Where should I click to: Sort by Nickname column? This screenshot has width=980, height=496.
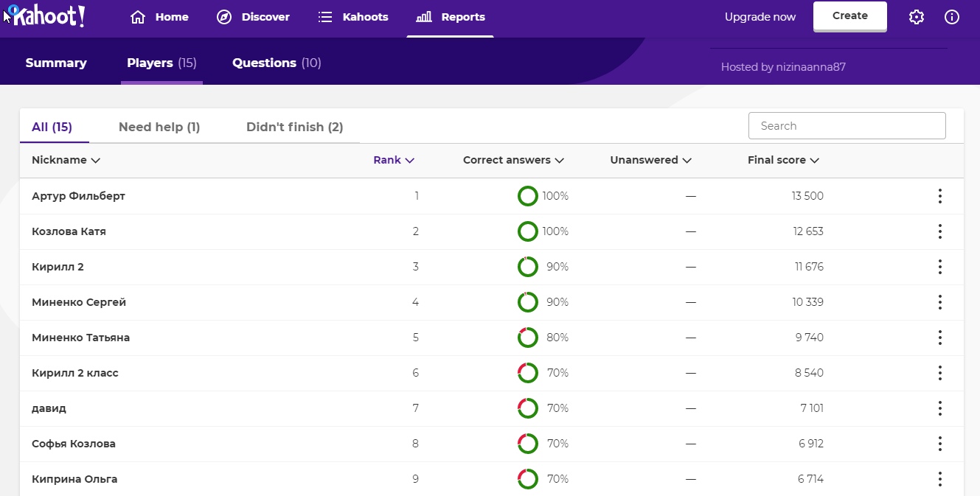66,160
